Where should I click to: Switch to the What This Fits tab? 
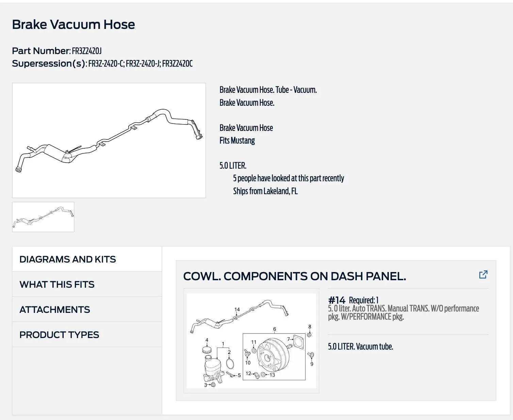(87, 284)
